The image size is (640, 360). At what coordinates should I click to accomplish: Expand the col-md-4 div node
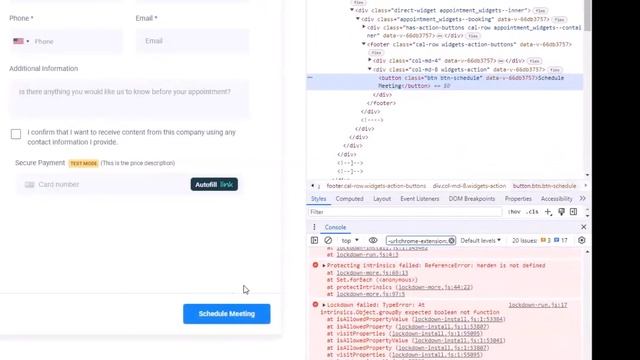click(370, 60)
